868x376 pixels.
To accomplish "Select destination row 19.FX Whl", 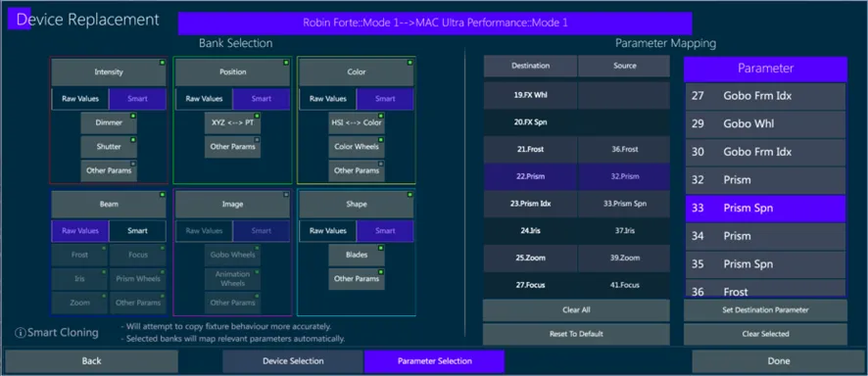I will click(530, 95).
